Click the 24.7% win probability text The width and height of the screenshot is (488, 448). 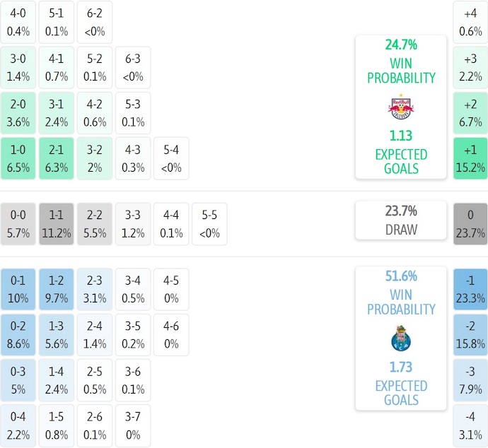(401, 45)
